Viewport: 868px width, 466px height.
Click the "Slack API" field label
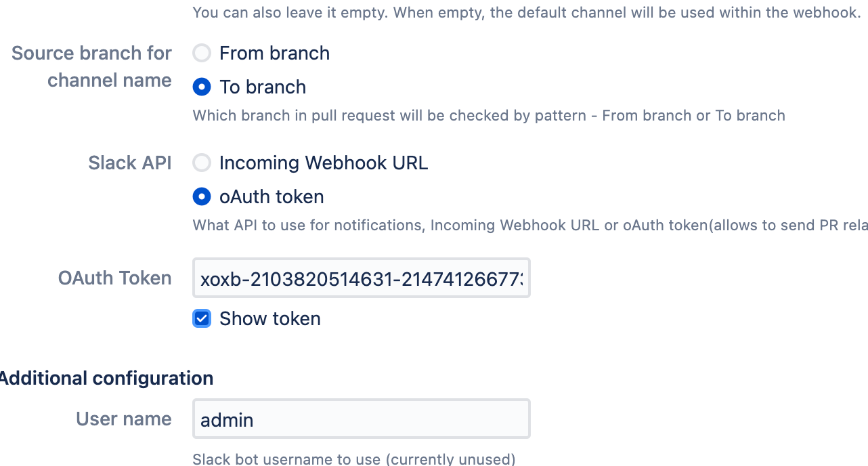pyautogui.click(x=130, y=163)
